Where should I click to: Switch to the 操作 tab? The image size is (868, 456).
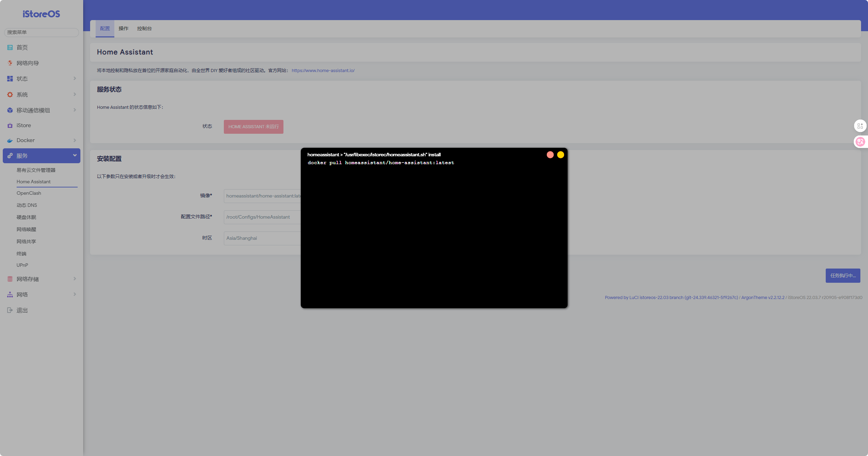(123, 28)
